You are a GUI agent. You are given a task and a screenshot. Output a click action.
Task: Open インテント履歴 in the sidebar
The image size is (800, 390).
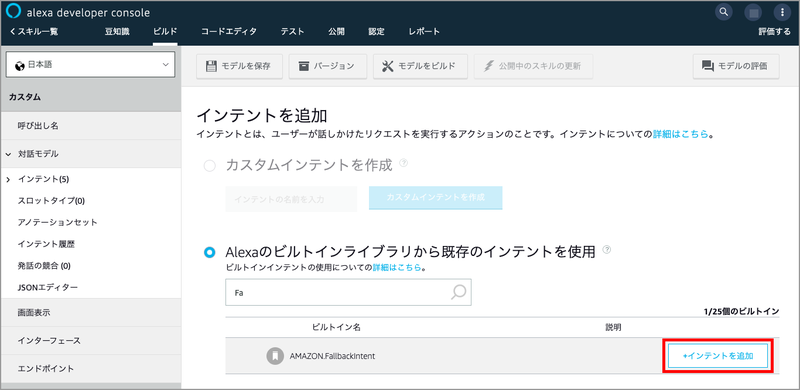(46, 244)
